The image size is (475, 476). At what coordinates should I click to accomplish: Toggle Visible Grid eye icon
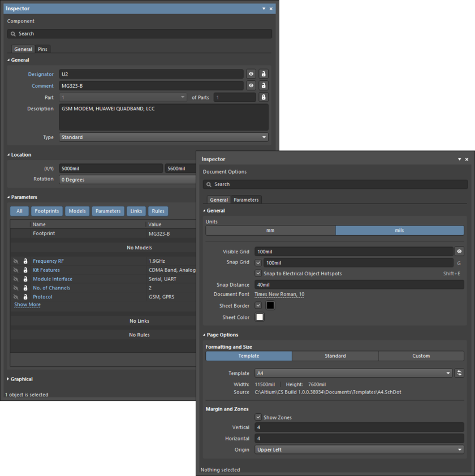pos(459,252)
